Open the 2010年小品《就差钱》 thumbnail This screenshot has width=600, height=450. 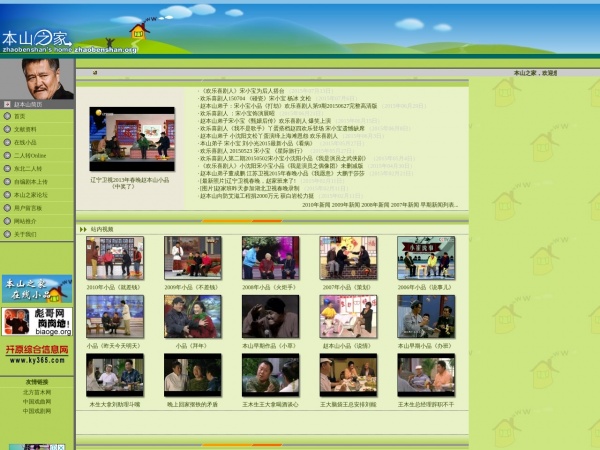(x=115, y=258)
